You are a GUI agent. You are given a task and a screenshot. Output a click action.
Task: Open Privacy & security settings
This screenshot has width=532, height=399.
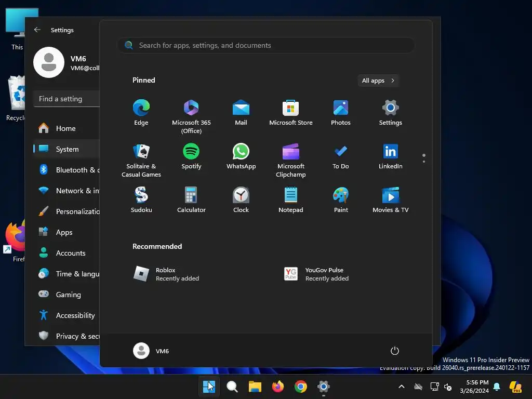click(x=67, y=336)
